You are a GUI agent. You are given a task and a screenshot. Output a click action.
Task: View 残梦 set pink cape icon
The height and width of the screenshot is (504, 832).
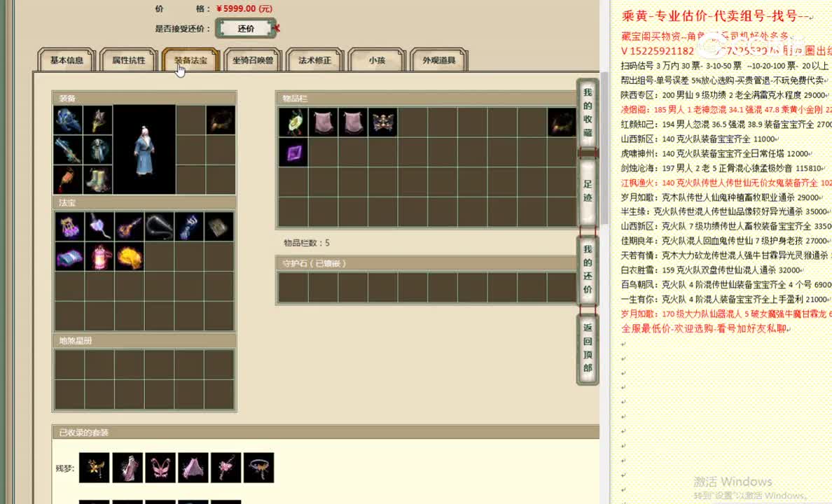[x=193, y=468]
